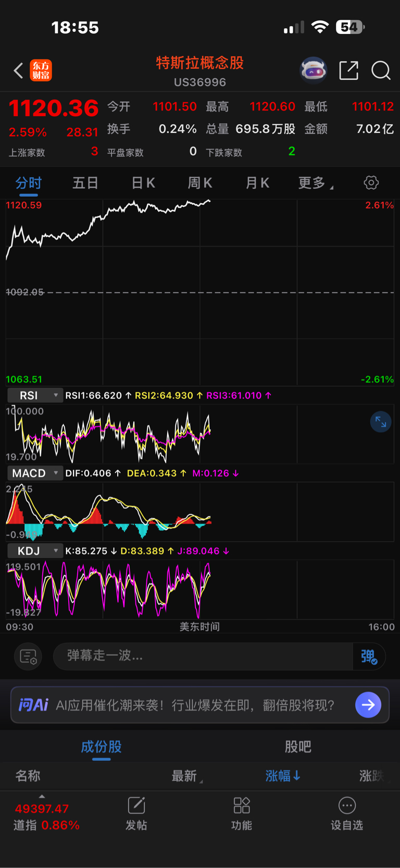This screenshot has width=400, height=868.
Task: Open the KDJ indicator dropdown
Action: (x=35, y=551)
